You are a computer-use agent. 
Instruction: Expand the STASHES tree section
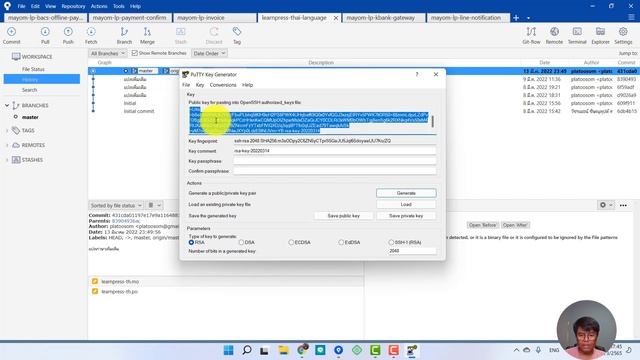[x=7, y=160]
